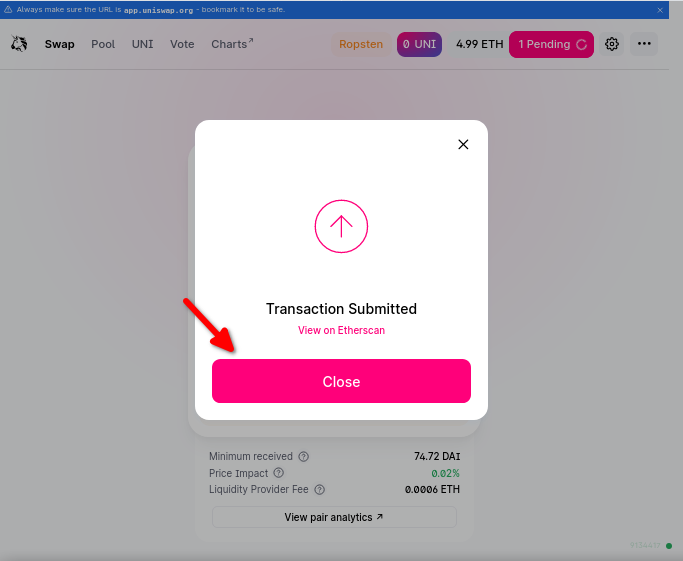Click Minimum received help icon
683x561 pixels.
(304, 456)
